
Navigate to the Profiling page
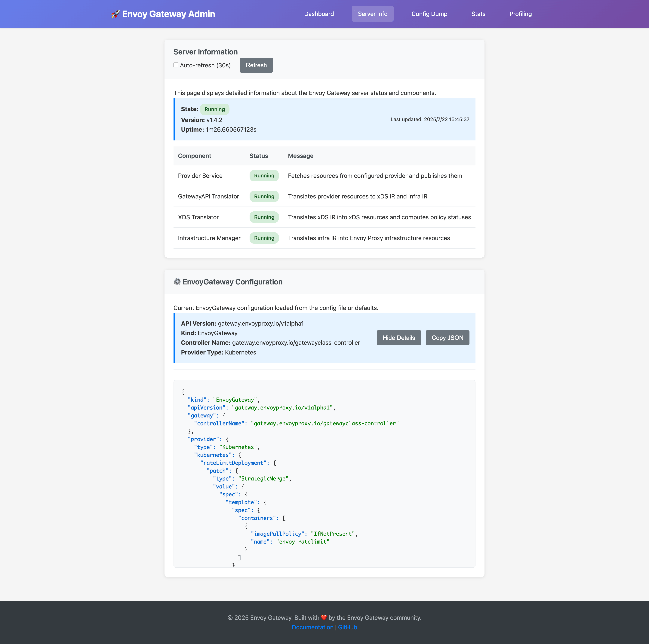tap(520, 14)
